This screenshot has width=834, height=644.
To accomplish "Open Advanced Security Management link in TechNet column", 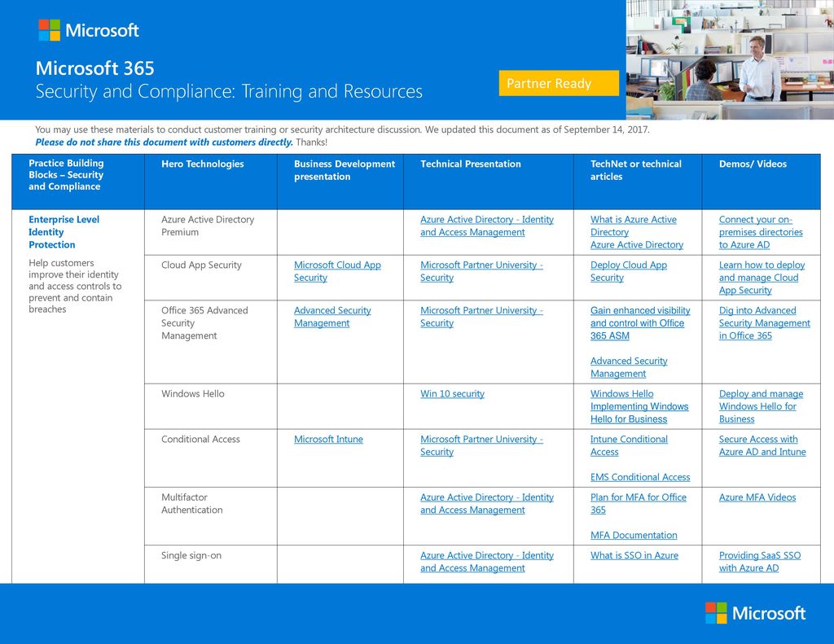I will coord(629,367).
